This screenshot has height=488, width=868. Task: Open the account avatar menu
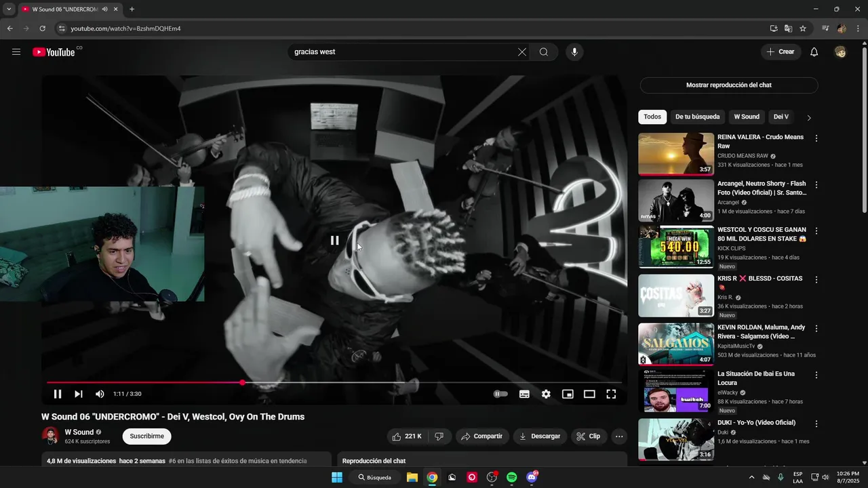[840, 52]
